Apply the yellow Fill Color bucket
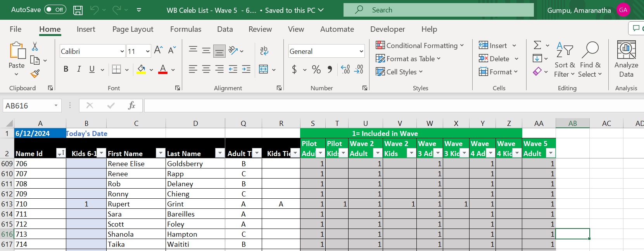This screenshot has width=644, height=251. click(141, 69)
